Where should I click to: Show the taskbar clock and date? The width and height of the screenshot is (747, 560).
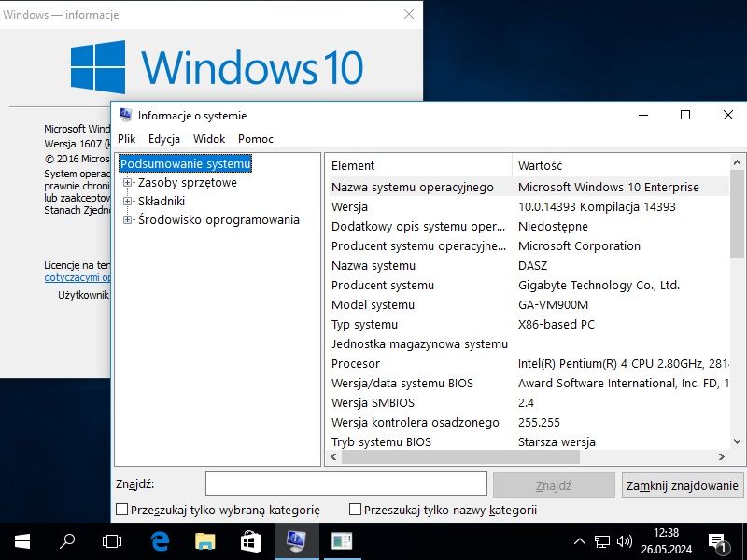click(x=666, y=541)
